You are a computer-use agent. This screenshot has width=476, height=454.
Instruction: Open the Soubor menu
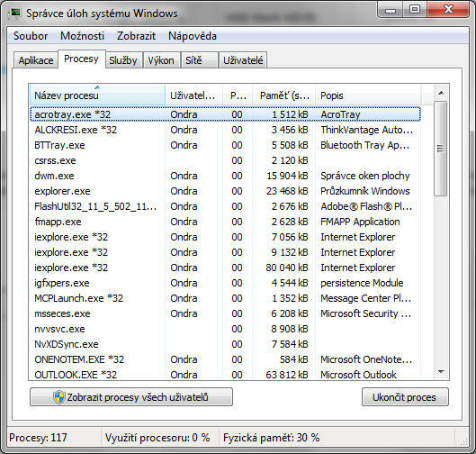(31, 36)
